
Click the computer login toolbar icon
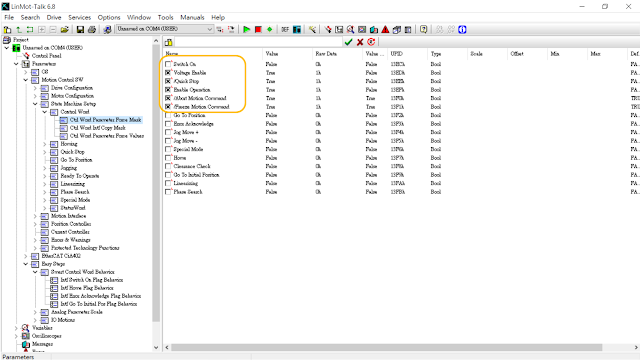point(107,29)
